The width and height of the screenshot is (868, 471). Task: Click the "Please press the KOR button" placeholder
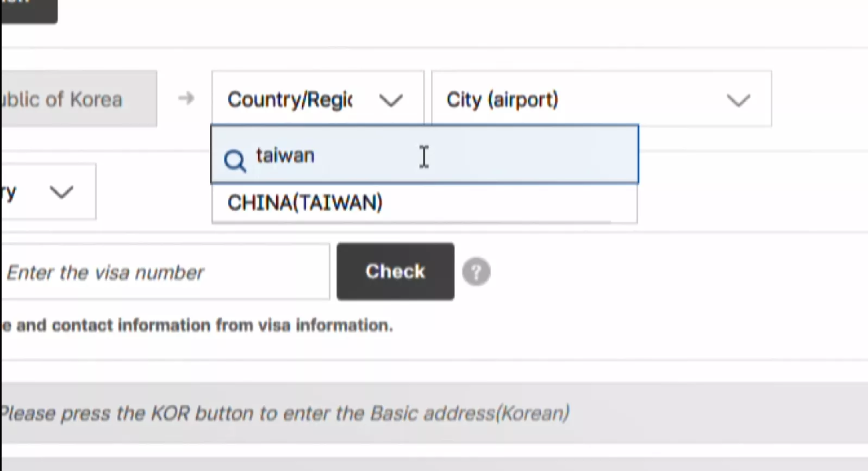click(x=285, y=413)
